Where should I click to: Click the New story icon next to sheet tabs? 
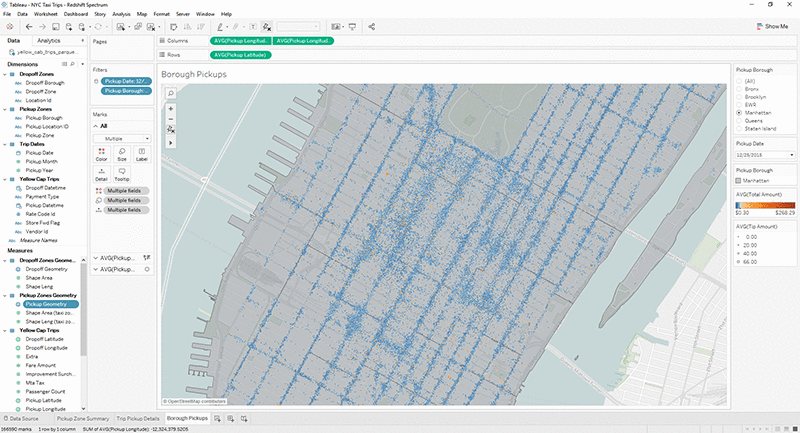point(244,418)
